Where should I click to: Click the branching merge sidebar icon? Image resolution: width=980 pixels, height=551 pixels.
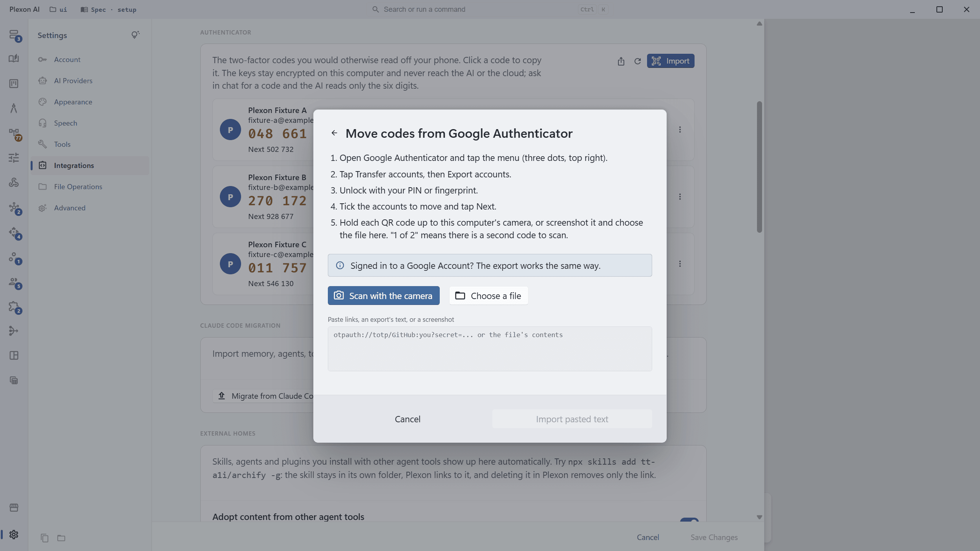point(14,331)
